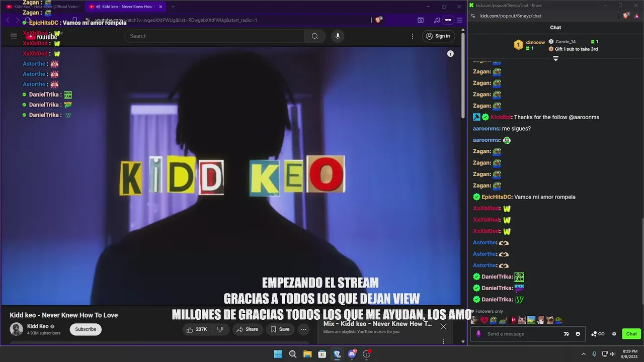Collapse the gift leaderboard chevron
The image size is (644, 362).
click(556, 59)
